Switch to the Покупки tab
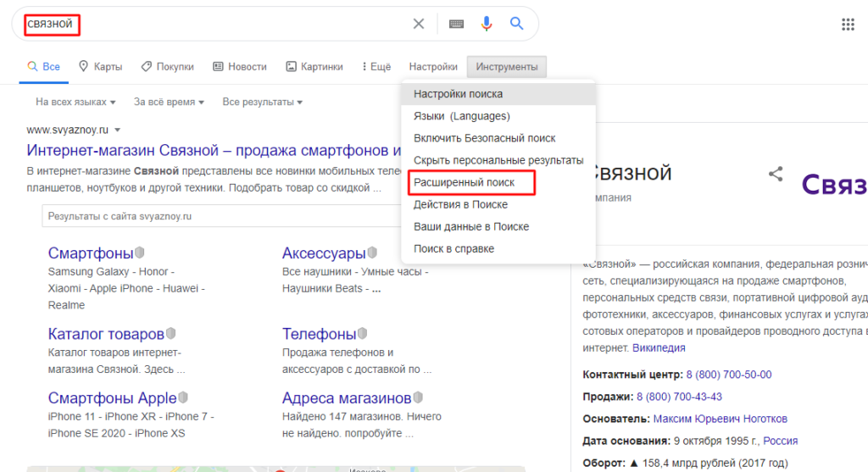Viewport: 868px width, 472px height. pos(167,67)
